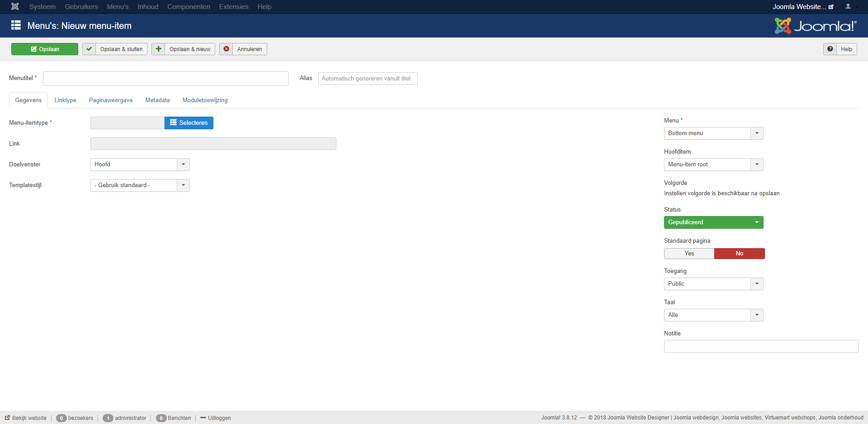Open the Doelvenster dropdown showing Hoofd

tap(183, 164)
